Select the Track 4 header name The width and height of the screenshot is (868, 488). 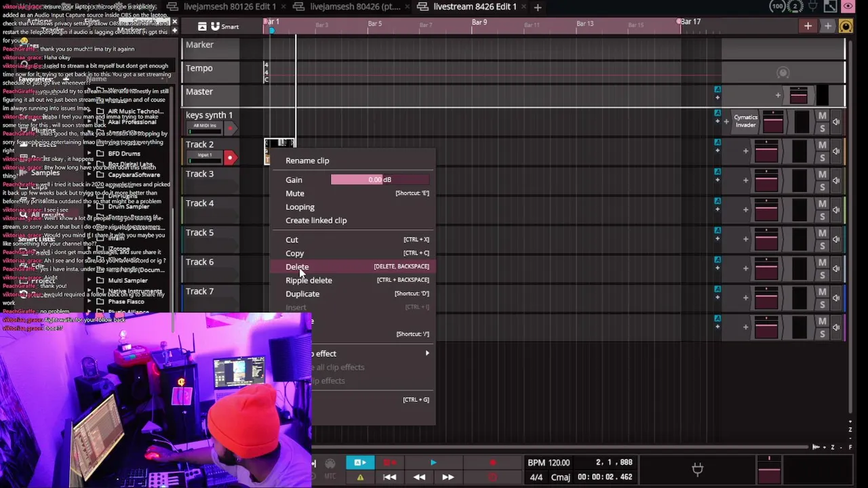[x=200, y=203]
